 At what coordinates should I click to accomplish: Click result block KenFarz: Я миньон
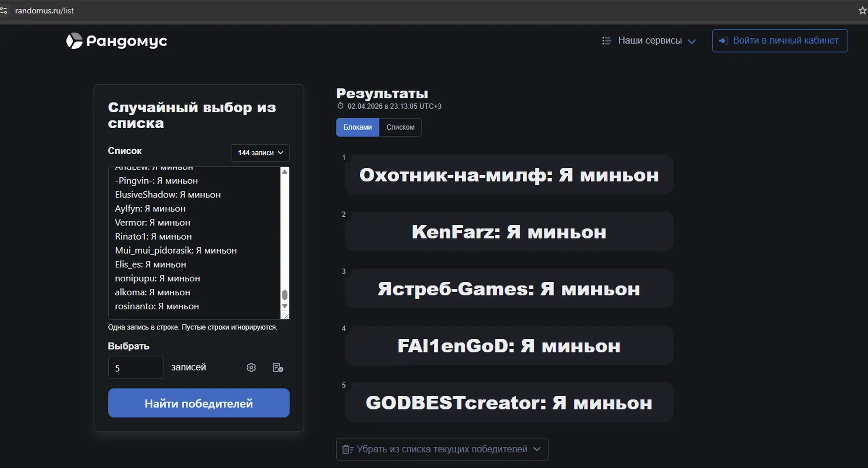(x=509, y=232)
